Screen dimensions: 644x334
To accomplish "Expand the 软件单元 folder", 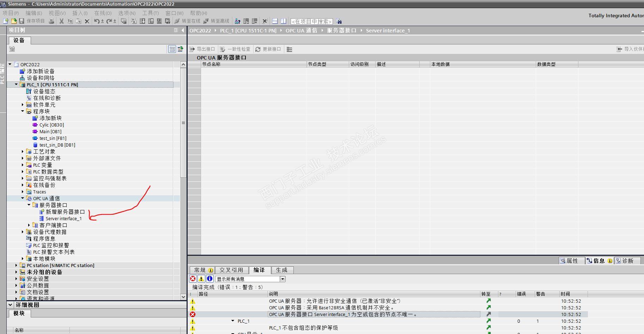I will [23, 105].
